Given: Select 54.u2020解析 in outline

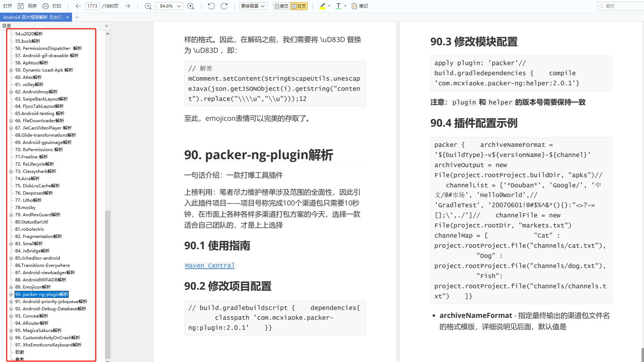Looking at the screenshot, I should click(29, 34).
